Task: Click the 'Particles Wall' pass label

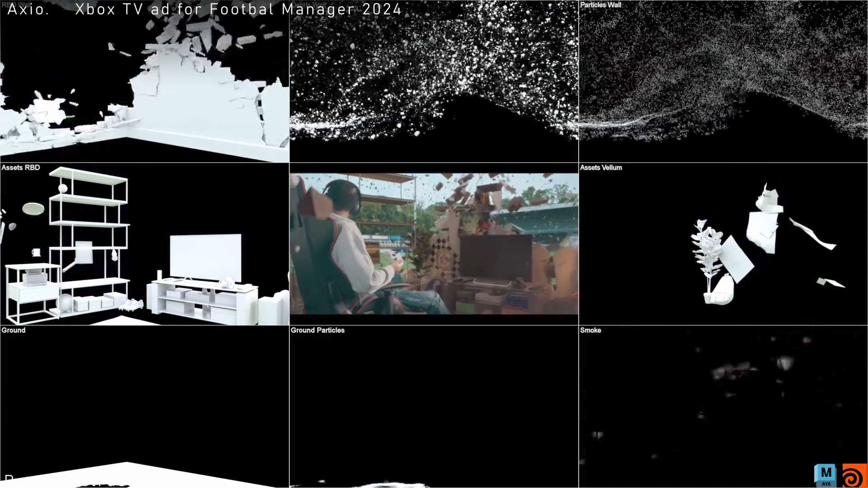Action: click(600, 5)
